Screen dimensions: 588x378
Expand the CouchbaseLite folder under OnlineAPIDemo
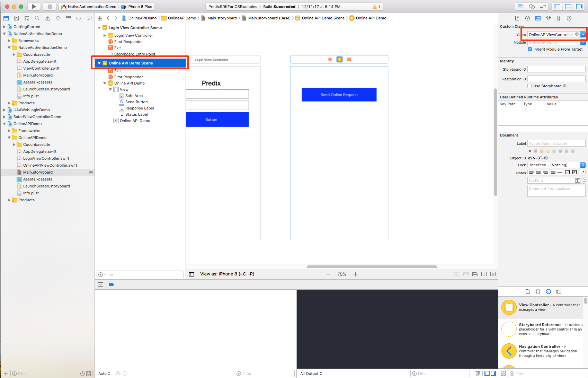click(x=14, y=144)
